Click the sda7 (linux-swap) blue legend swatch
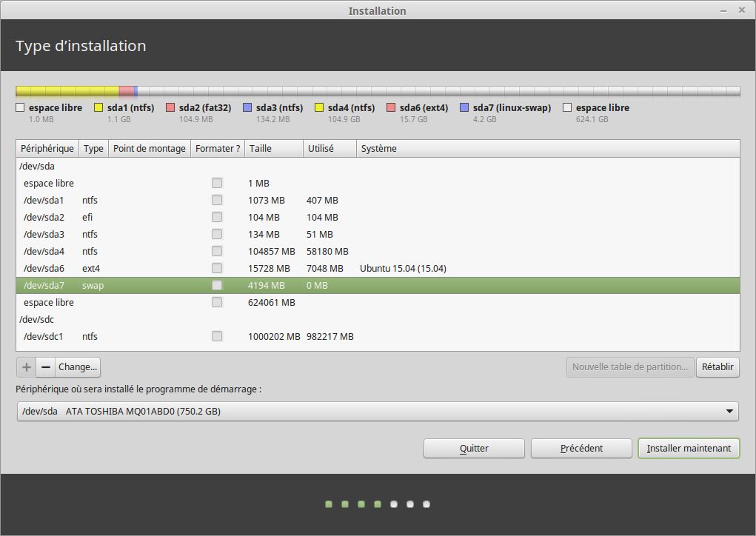Image resolution: width=756 pixels, height=536 pixels. pyautogui.click(x=464, y=108)
